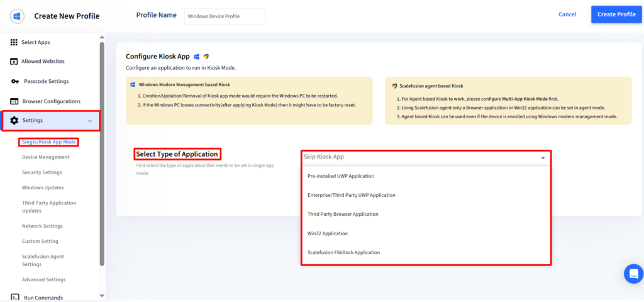644x302 pixels.
Task: Collapse the Settings section using minus sign
Action: pos(90,121)
